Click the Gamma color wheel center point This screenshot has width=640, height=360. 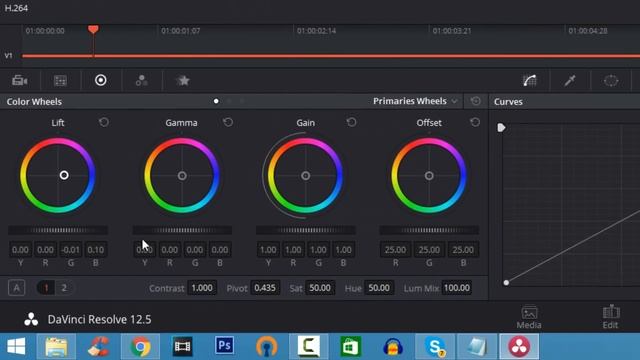[182, 176]
